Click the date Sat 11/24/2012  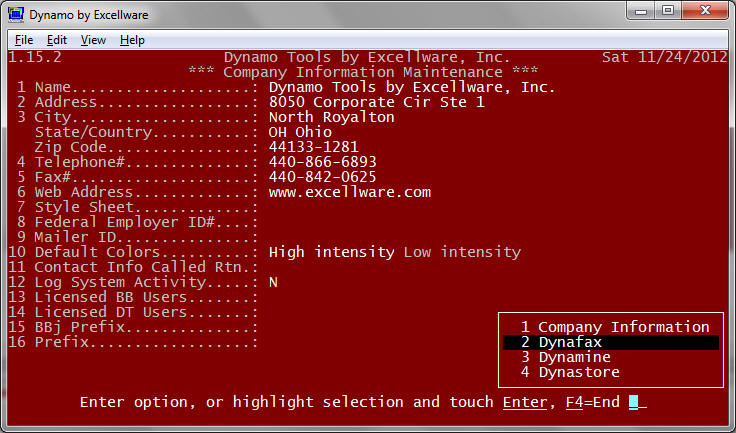(x=665, y=57)
